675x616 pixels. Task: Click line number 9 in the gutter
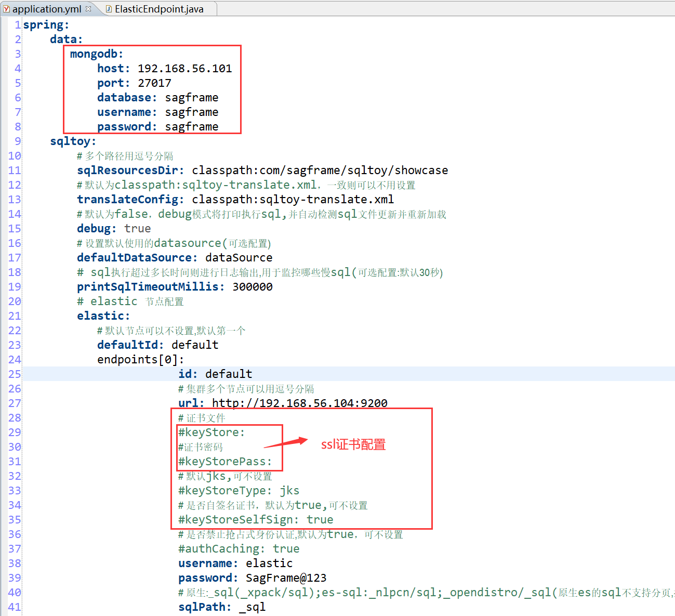[18, 141]
